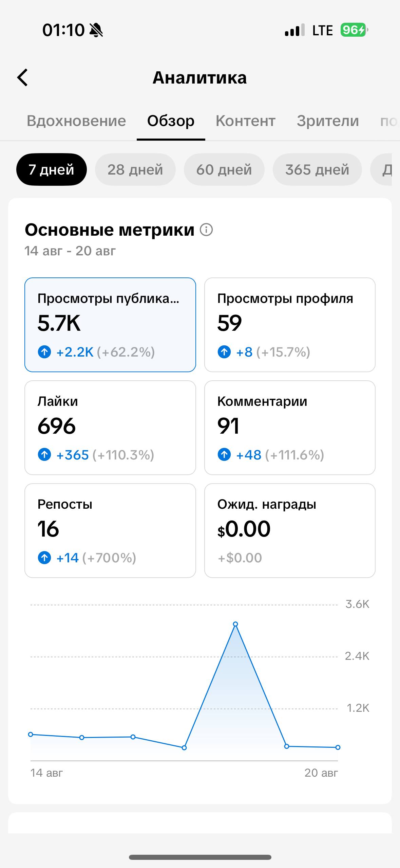
Task: Tap up-arrow icon in Просмотры профиля card
Action: 224,351
